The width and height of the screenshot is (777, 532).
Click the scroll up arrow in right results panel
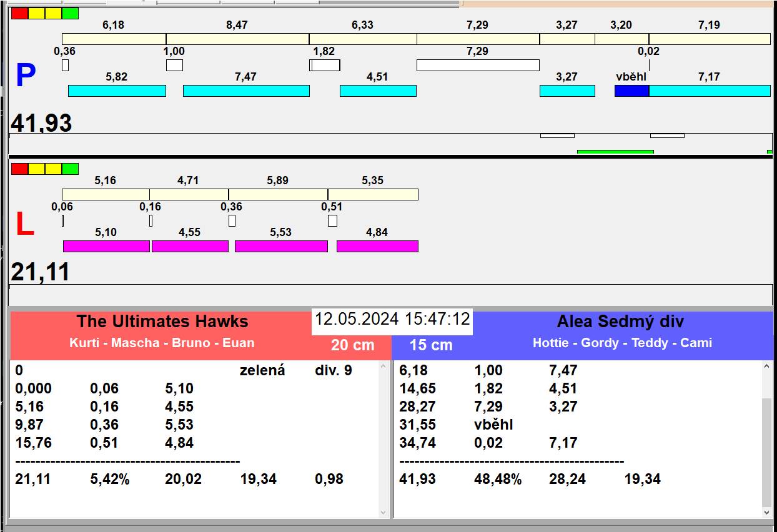pyautogui.click(x=768, y=368)
